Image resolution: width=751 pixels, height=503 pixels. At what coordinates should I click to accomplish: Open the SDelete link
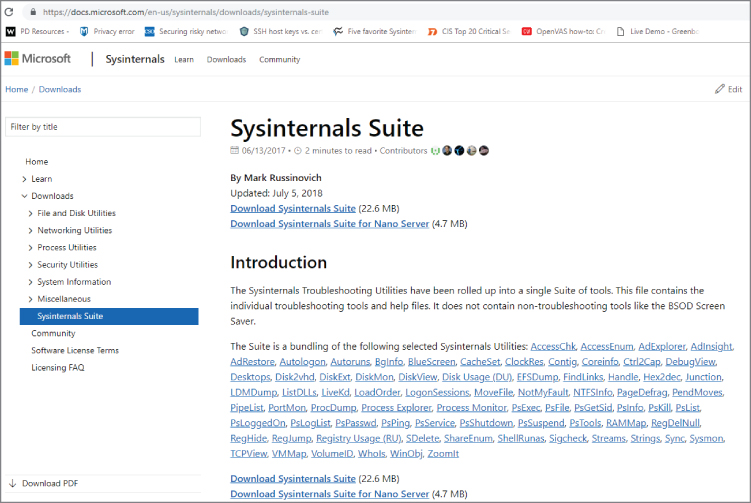click(x=422, y=438)
